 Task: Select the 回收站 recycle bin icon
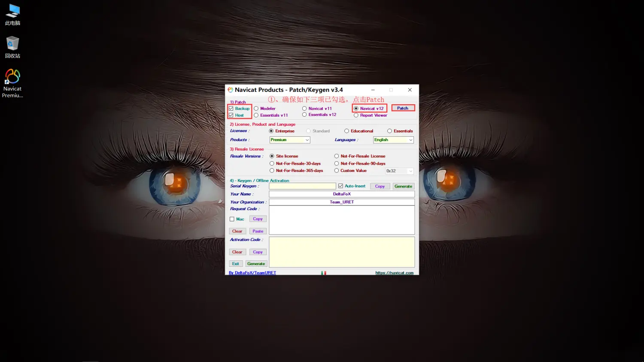click(x=12, y=48)
